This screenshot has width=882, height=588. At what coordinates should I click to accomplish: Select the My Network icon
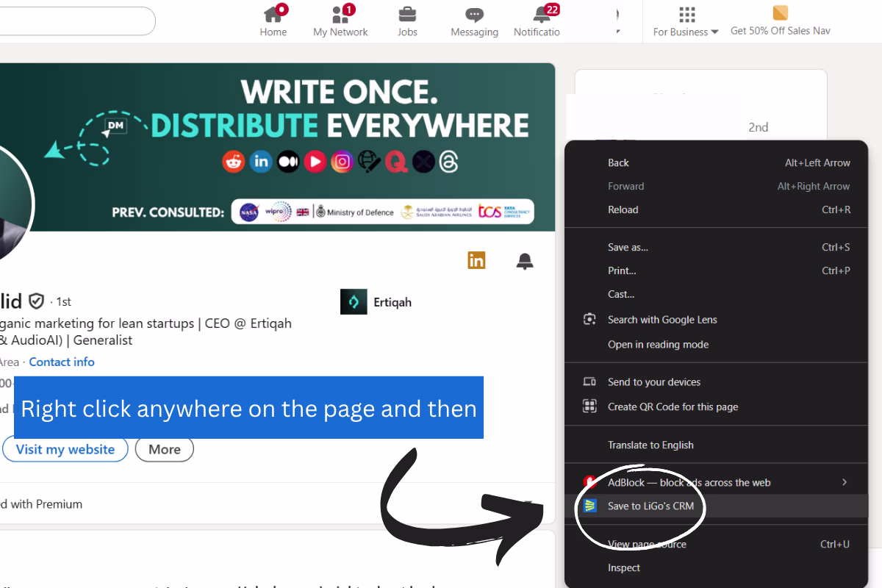[340, 16]
